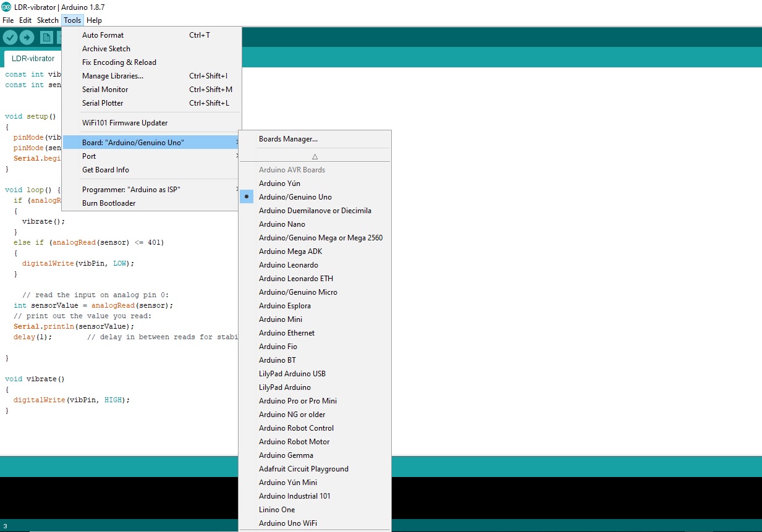Click the "vibrate();" call inside loop
This screenshot has height=532, width=762.
(43, 221)
